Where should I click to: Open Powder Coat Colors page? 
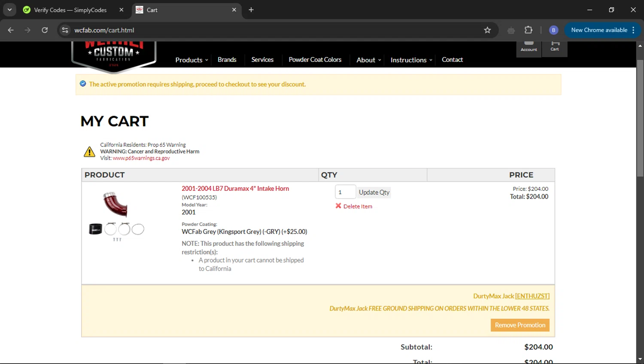point(315,60)
